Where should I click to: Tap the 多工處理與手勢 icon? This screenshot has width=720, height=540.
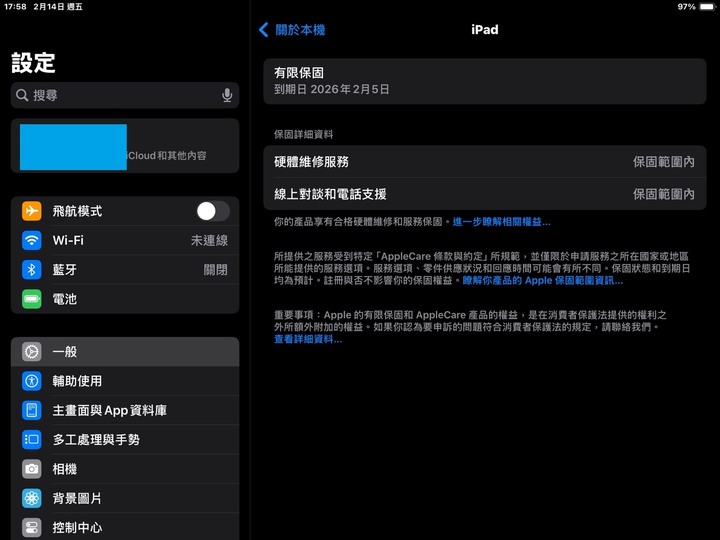[x=32, y=439]
